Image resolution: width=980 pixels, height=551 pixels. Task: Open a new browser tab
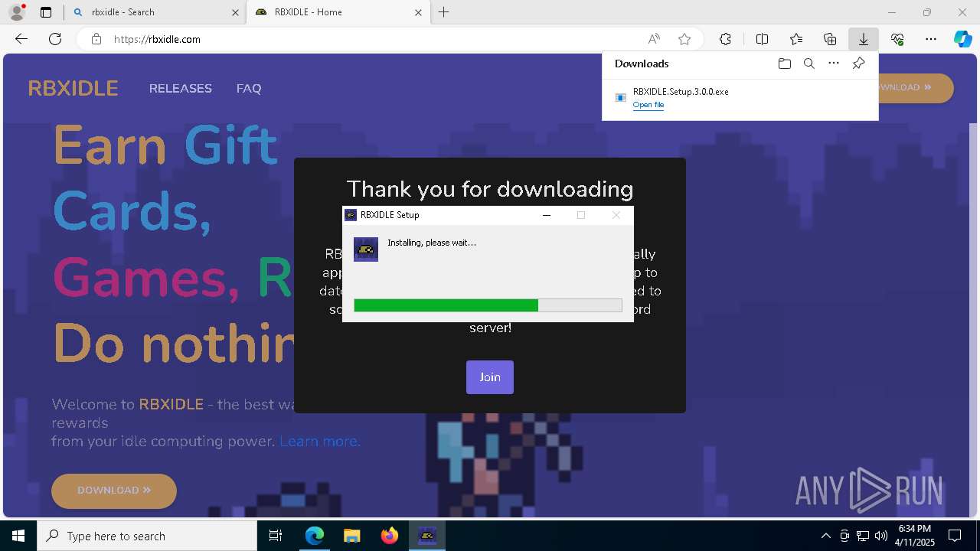(444, 12)
